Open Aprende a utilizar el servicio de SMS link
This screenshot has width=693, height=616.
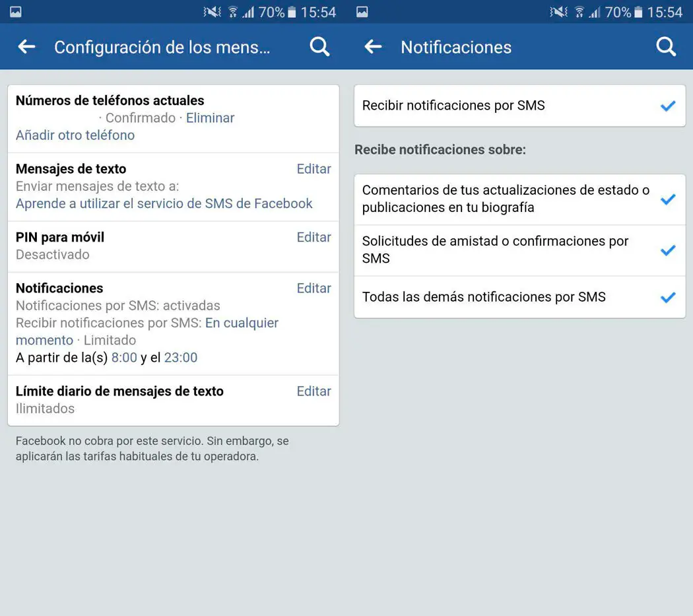(x=164, y=203)
